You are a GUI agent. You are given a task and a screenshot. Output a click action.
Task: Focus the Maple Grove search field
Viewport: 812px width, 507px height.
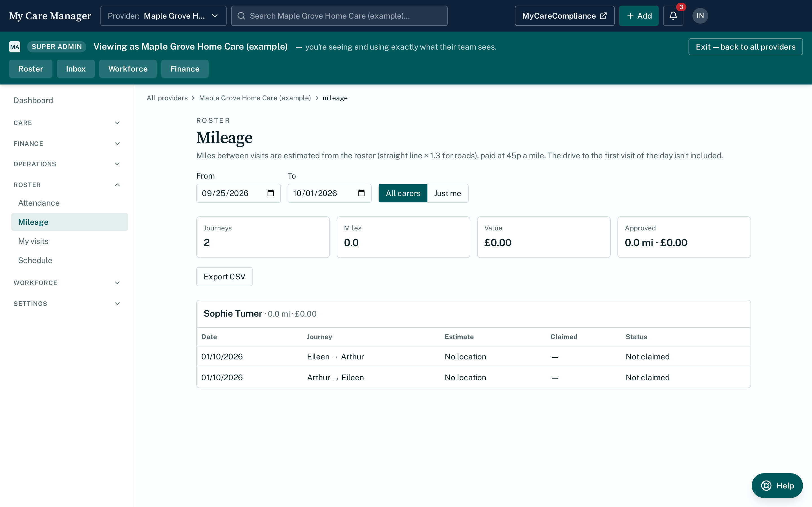[x=339, y=16]
